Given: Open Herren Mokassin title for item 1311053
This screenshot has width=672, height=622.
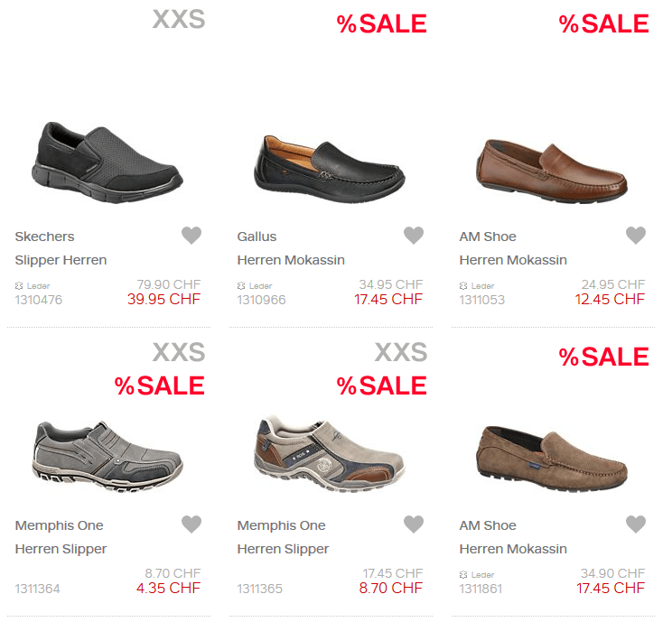Looking at the screenshot, I should pyautogui.click(x=513, y=260).
